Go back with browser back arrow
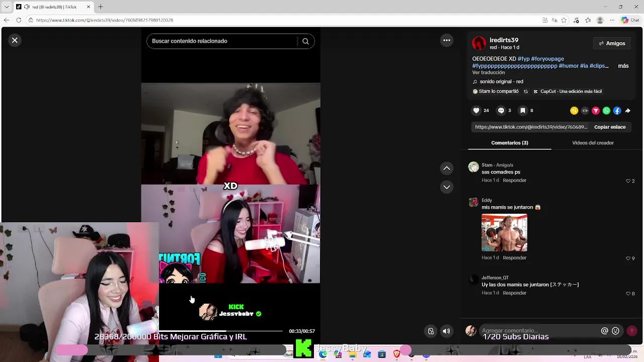Viewport: 644px width, 362px height. point(6,20)
